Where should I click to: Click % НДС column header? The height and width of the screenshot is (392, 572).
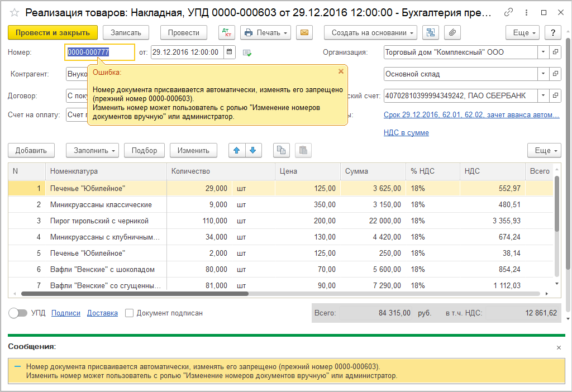coord(433,171)
